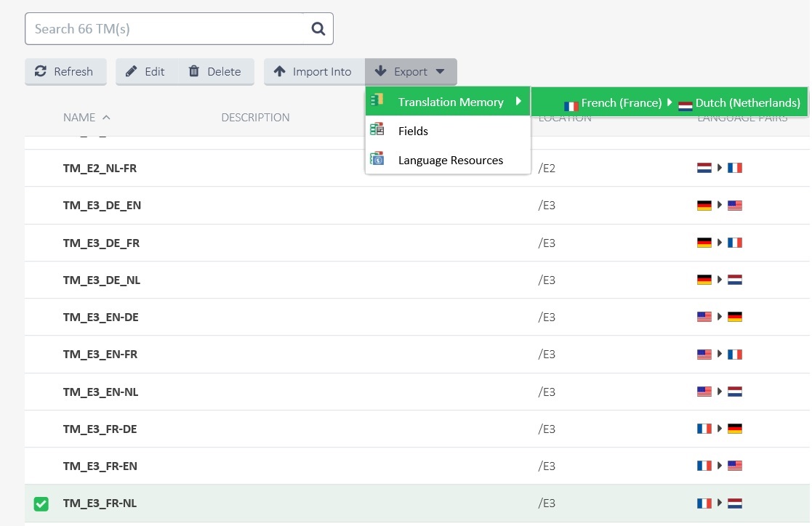Screen dimensions: 812x526
Task: Click the US flag in the TM_E3_EN-NL row
Action: (704, 391)
